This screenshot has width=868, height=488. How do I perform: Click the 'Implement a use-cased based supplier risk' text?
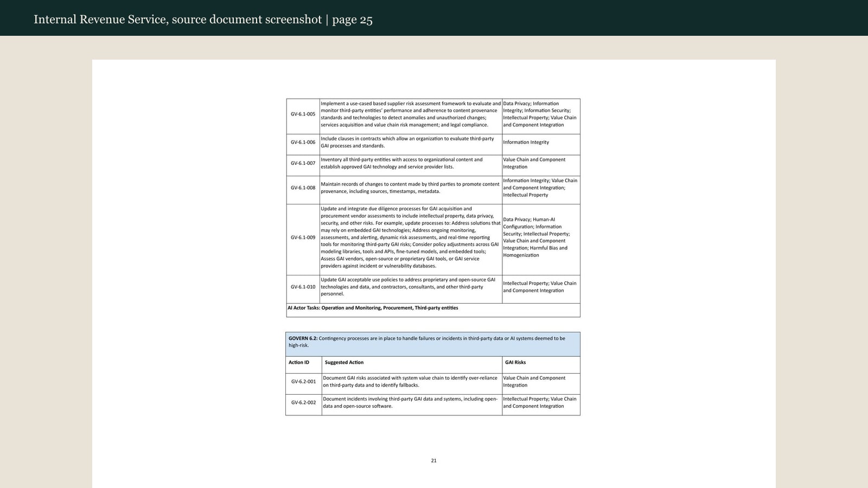point(411,114)
